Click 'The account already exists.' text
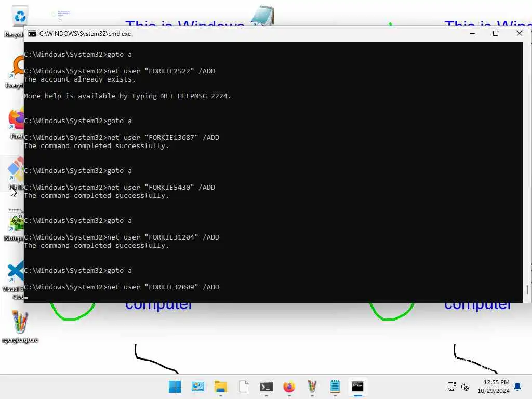Viewport: 532px width, 399px height. point(79,79)
